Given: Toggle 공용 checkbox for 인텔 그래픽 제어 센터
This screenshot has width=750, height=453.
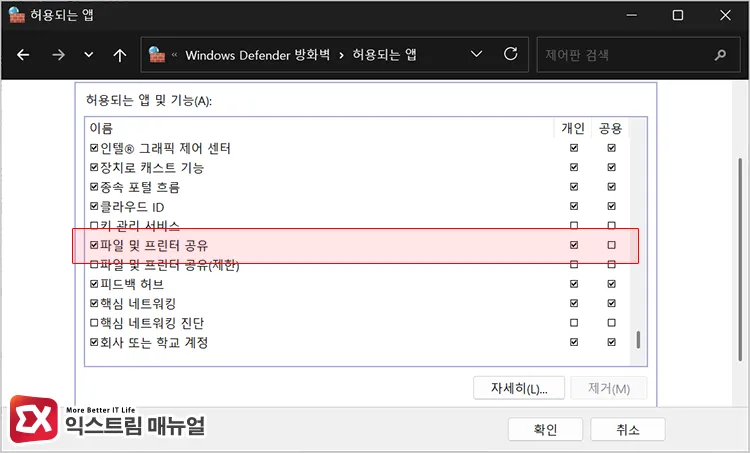Looking at the screenshot, I should [611, 148].
